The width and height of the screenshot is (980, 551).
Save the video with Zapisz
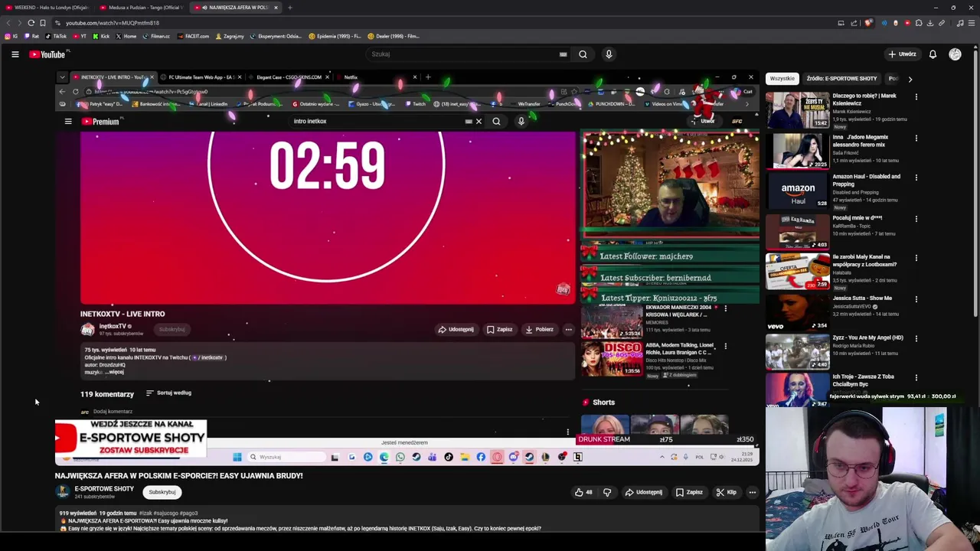tap(689, 492)
